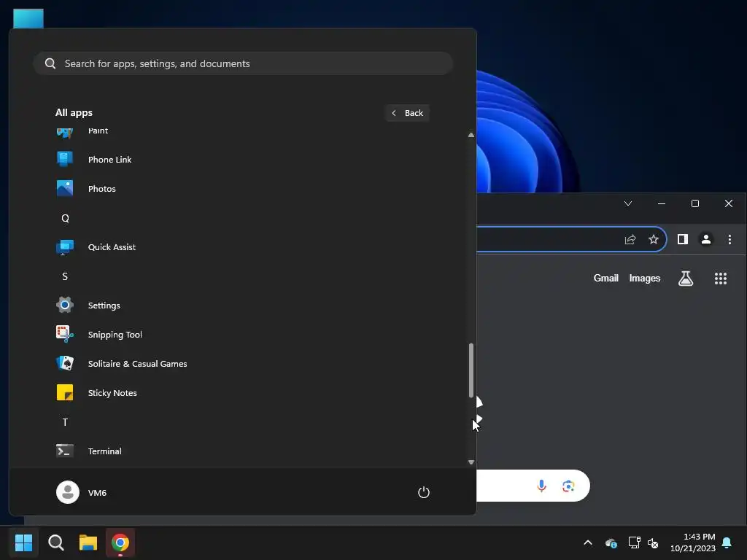
Task: Click the All apps scrollbar thumb
Action: pyautogui.click(x=471, y=370)
